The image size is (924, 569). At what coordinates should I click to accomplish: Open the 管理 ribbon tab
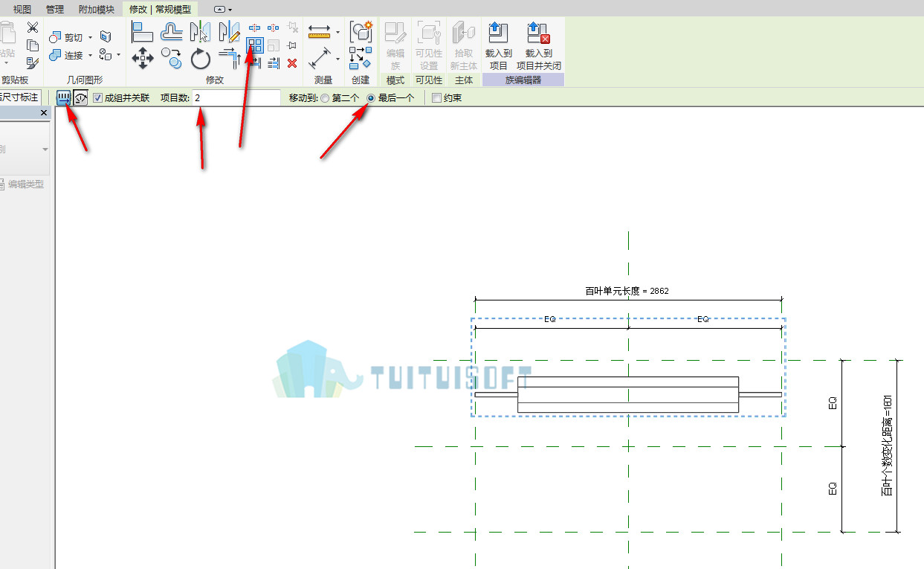[55, 9]
